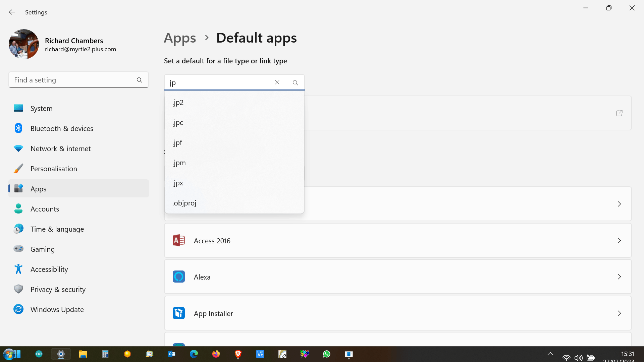
Task: Click the Time & language clock icon
Action: click(x=18, y=229)
